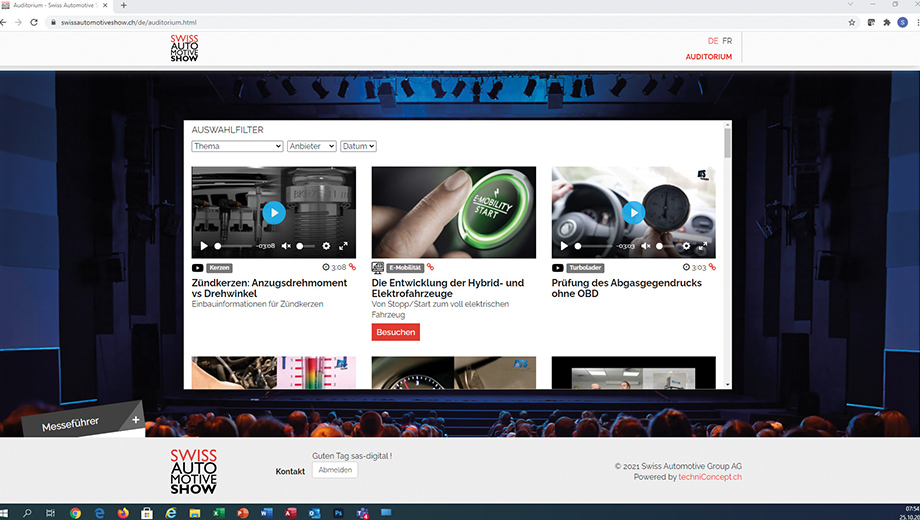Open settings gear on Zündkerzen video
Viewport: 920px width, 520px height.
[x=326, y=246]
